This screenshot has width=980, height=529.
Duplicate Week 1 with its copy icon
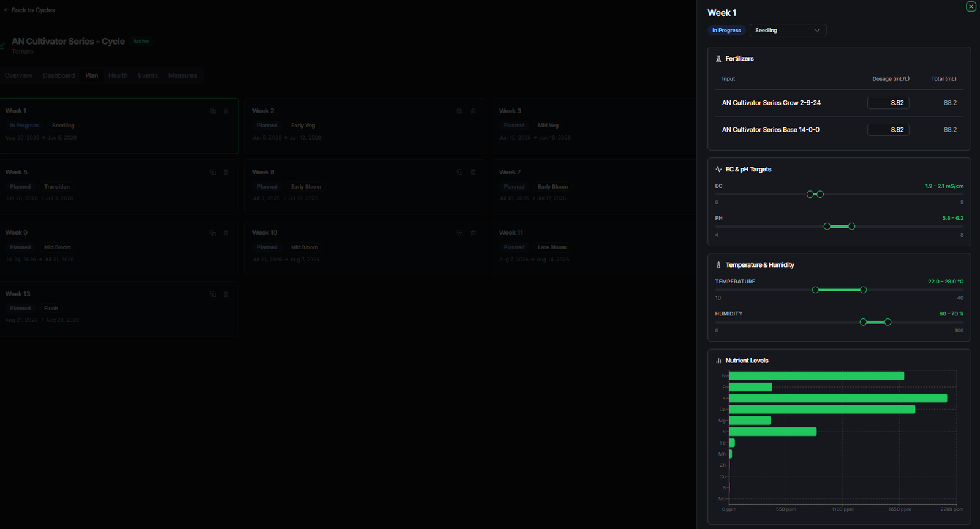213,111
